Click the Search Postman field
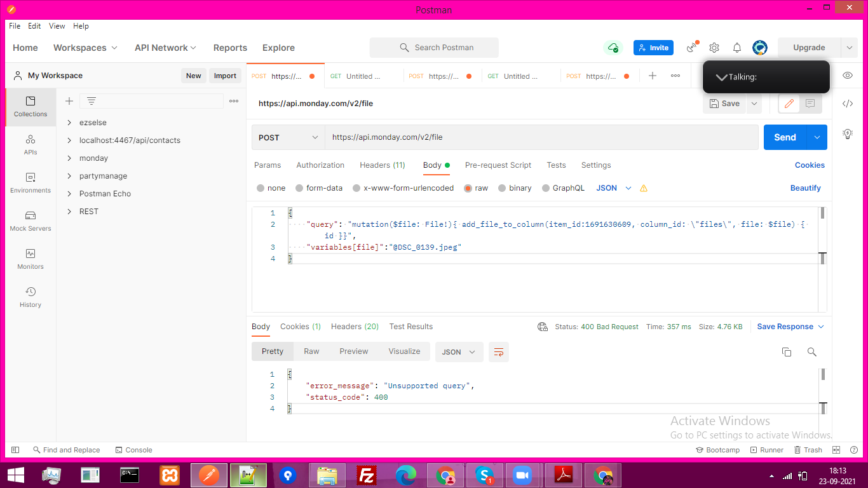 [x=434, y=48]
